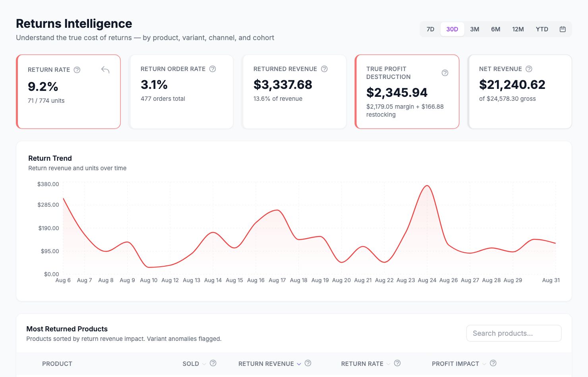Viewport: 588px width, 377px height.
Task: Sort table by RETURN REVENUE column
Action: [270, 364]
